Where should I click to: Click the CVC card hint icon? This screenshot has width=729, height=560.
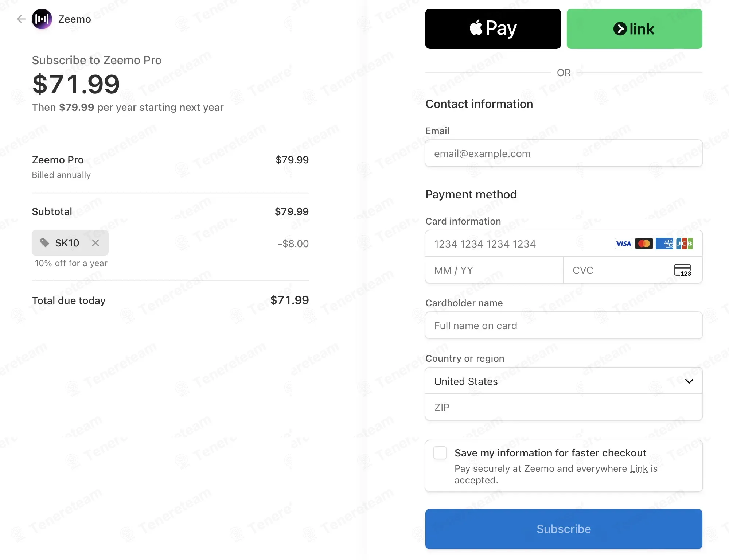[682, 270]
